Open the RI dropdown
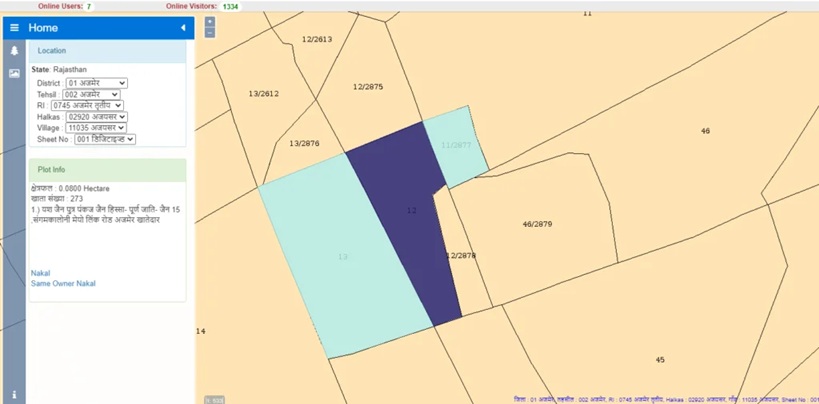The image size is (819, 404). (87, 106)
